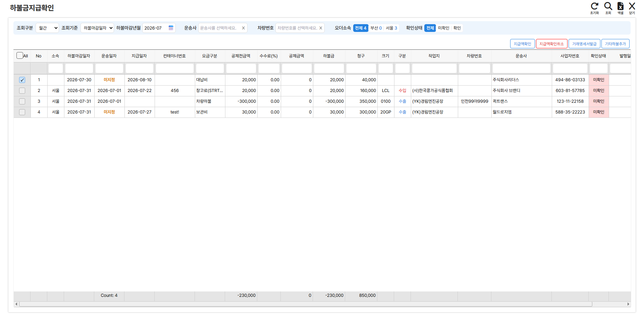Image resolution: width=644 pixels, height=319 pixels.
Task: Open the 조회구분 dropdown showing 월간
Action: 47,28
